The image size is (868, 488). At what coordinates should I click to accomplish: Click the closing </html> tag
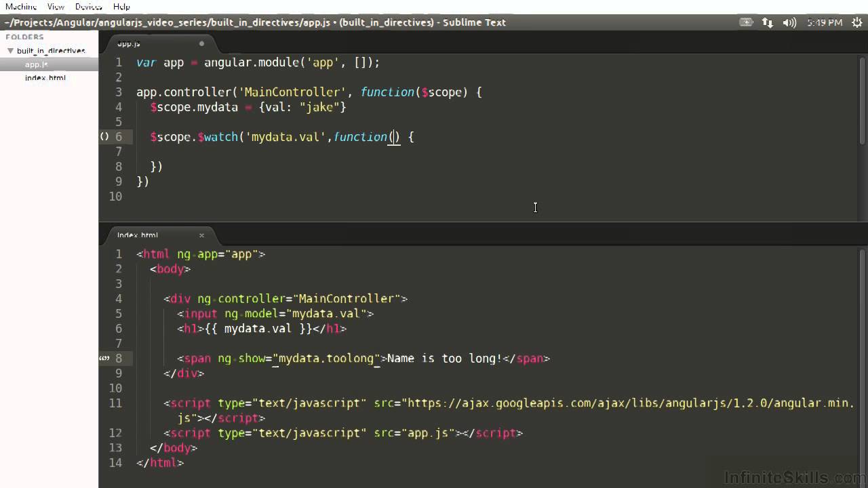pyautogui.click(x=160, y=463)
